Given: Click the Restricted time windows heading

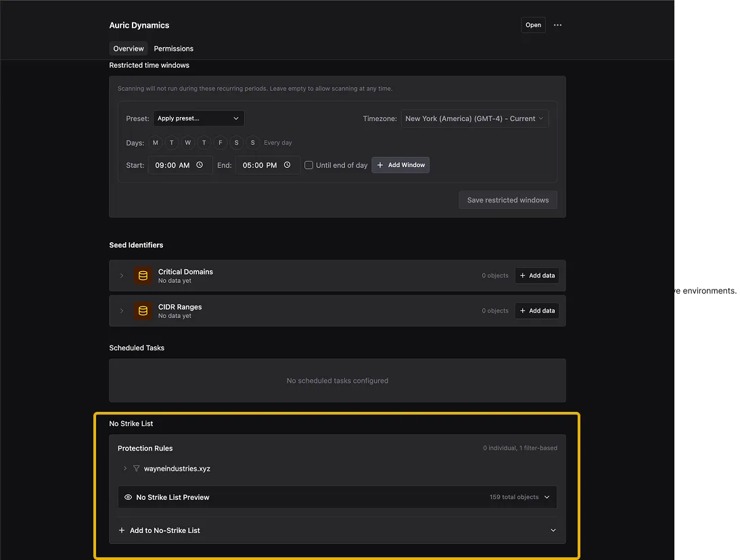Looking at the screenshot, I should coord(149,65).
